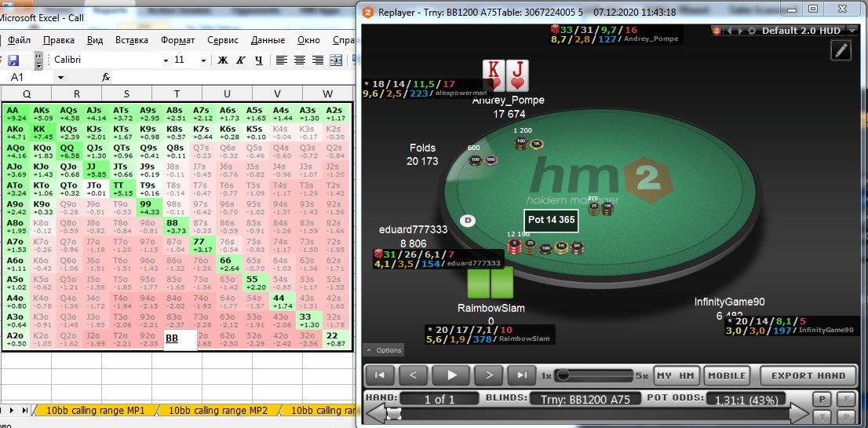This screenshot has width=868, height=428.
Task: Play the hand in Replayer
Action: click(452, 375)
